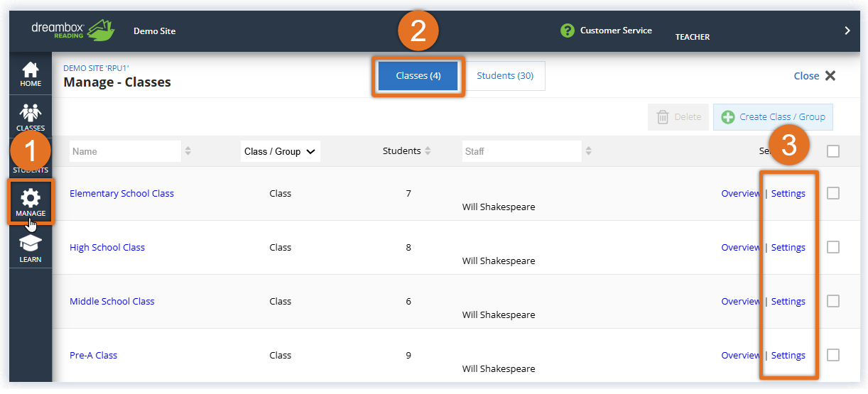The width and height of the screenshot is (868, 394).
Task: Click the Name filter input field
Action: [125, 151]
